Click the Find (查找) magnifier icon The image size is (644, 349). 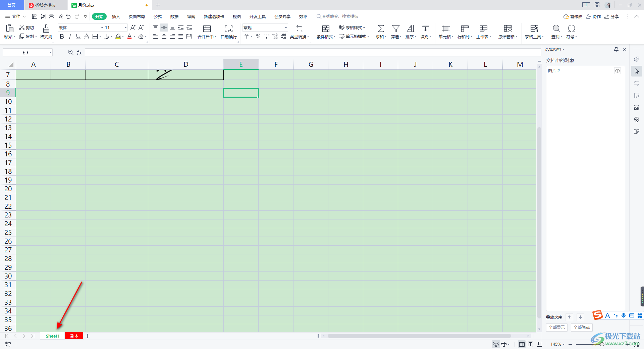(x=556, y=29)
